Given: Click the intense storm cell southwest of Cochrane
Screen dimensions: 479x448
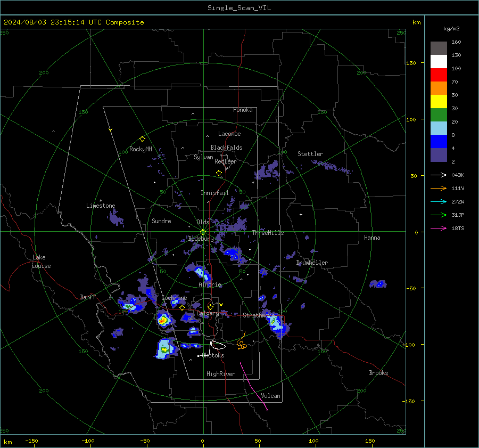Looking at the screenshot, I should pyautogui.click(x=164, y=320).
